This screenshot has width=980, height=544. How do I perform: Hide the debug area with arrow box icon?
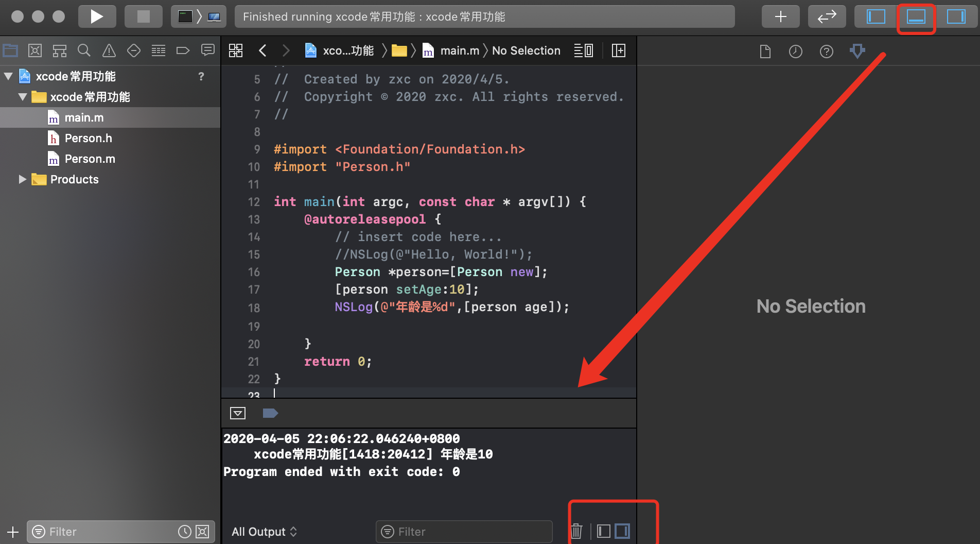point(238,413)
